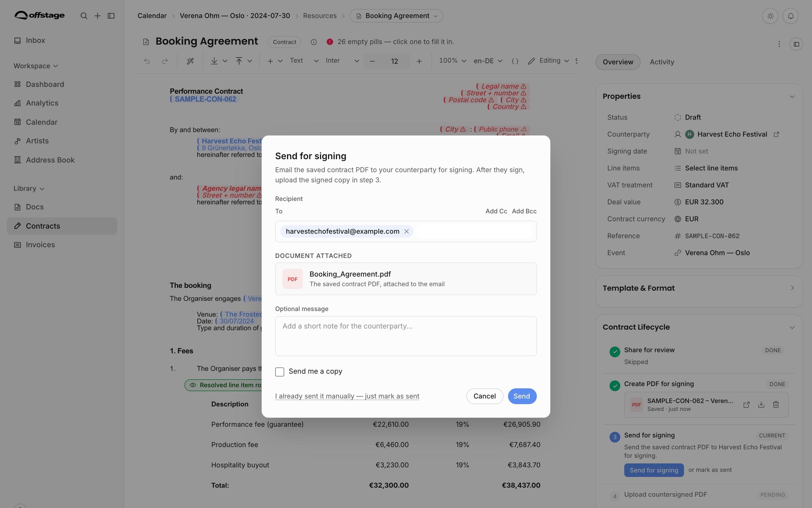This screenshot has height=508, width=812.
Task: Click the Standard VAT treatment value
Action: coord(707,185)
